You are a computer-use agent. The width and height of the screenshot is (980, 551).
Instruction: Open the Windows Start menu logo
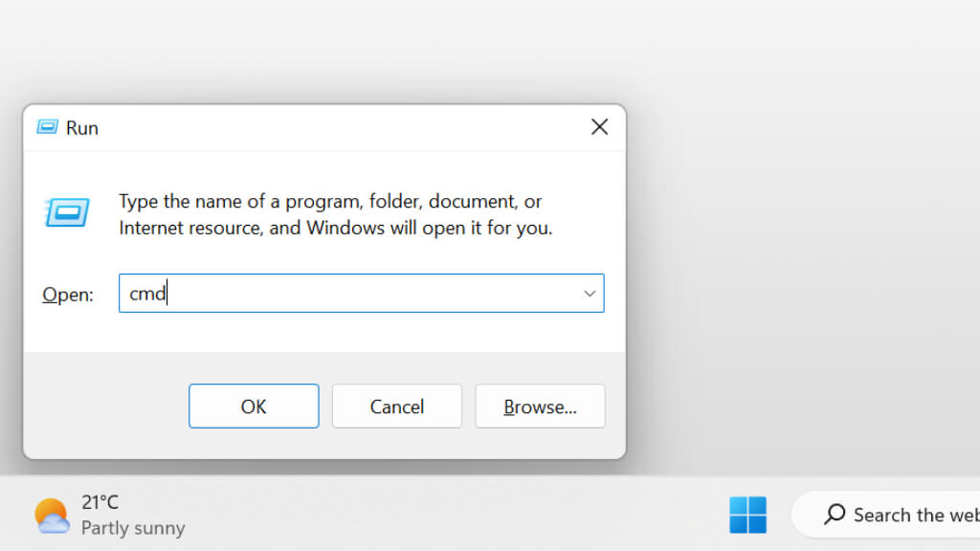pyautogui.click(x=747, y=515)
